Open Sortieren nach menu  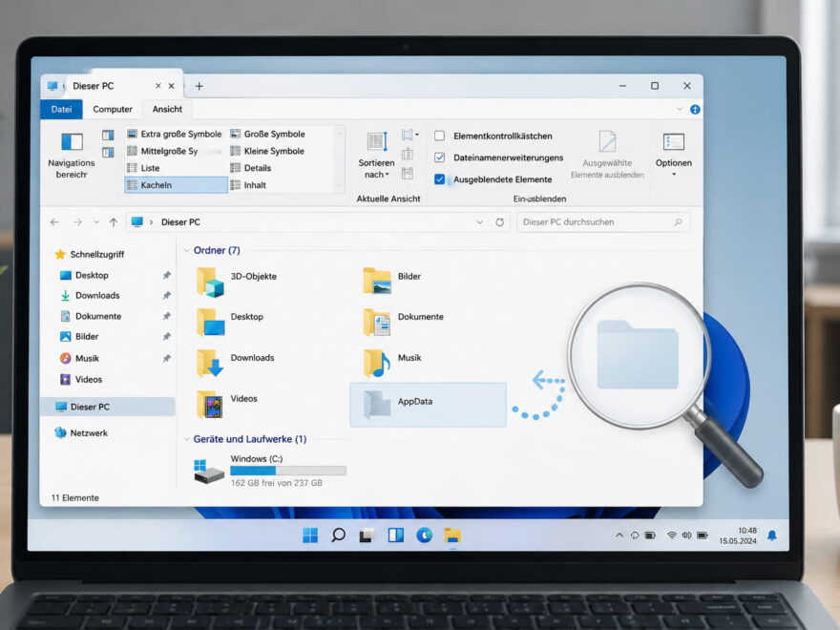click(377, 155)
